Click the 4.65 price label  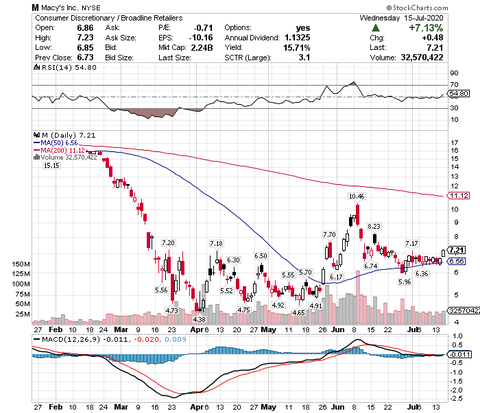pyautogui.click(x=298, y=313)
